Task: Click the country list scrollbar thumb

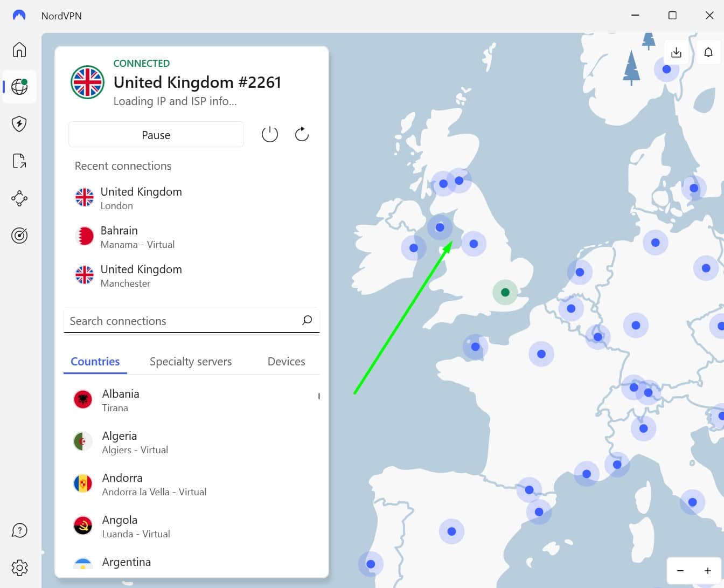Action: point(319,396)
